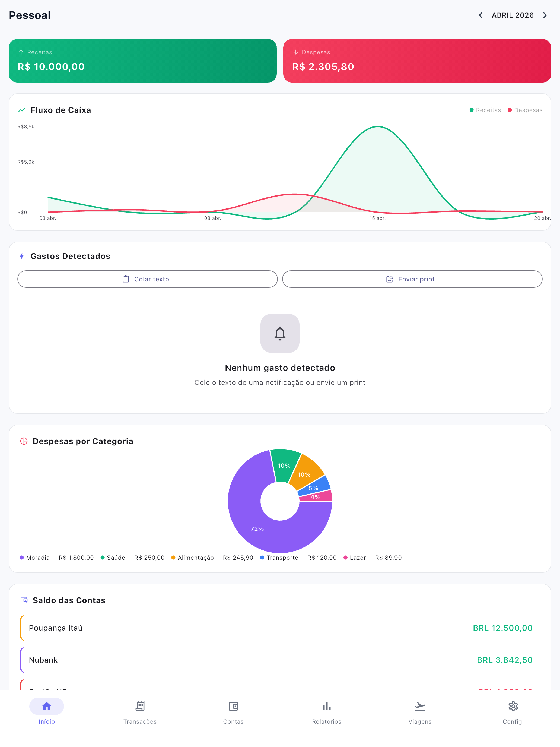Image resolution: width=560 pixels, height=747 pixels.
Task: Go to previous month with left chevron
Action: (x=480, y=15)
